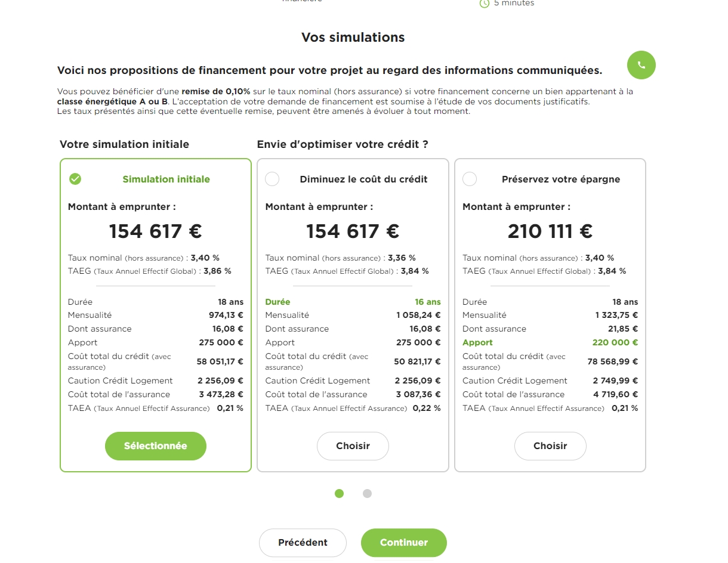Click the clock icon beside 5 minutes
The height and width of the screenshot is (563, 728).
[485, 4]
